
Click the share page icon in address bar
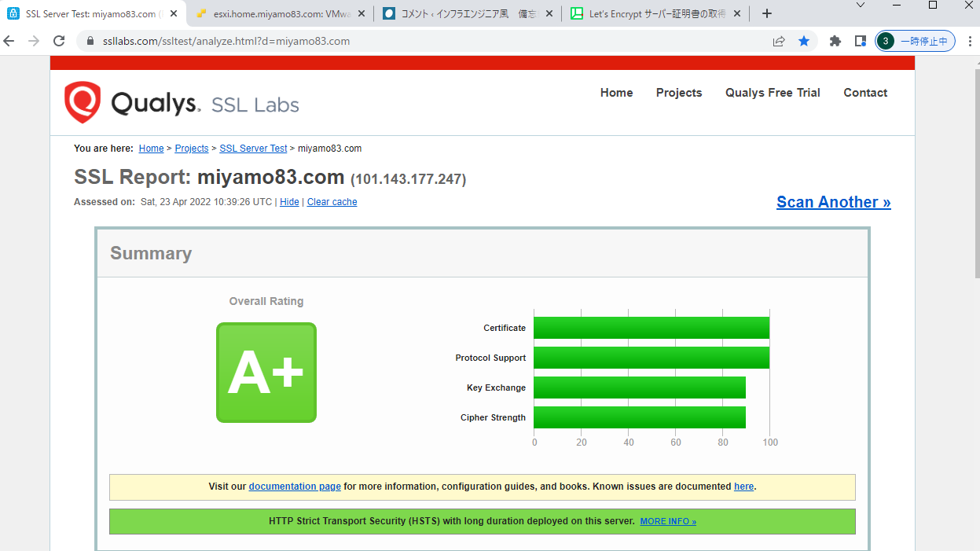pyautogui.click(x=779, y=41)
